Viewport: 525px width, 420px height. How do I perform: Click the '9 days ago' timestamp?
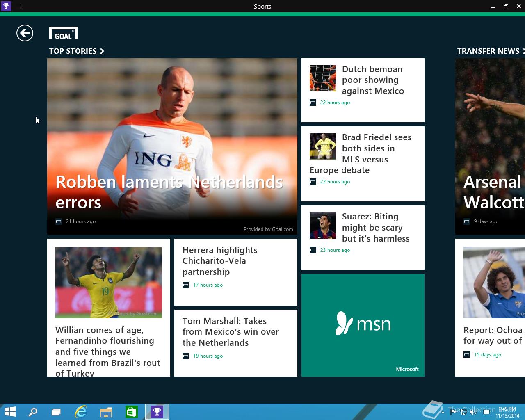pos(486,221)
